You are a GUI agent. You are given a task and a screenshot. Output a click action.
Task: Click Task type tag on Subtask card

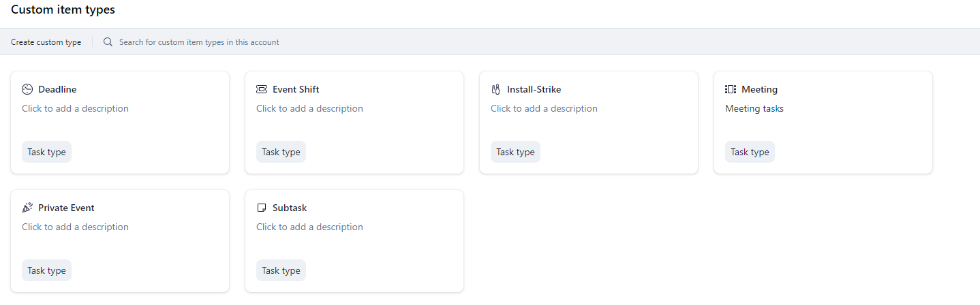click(281, 270)
